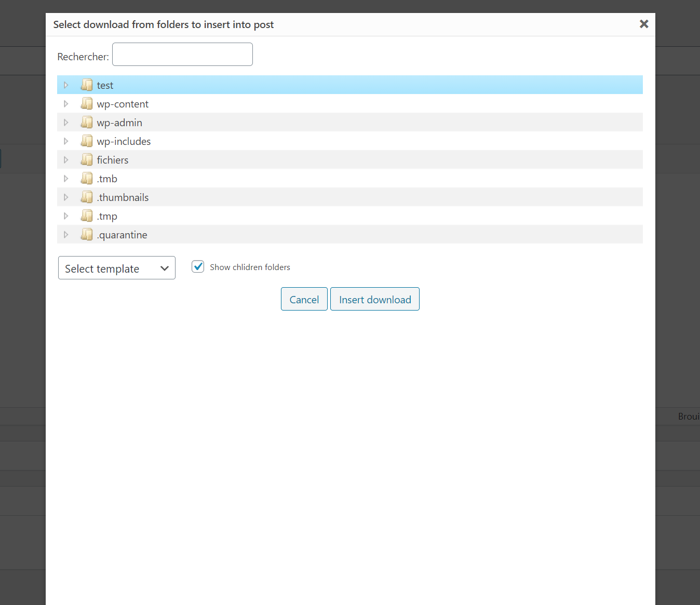The height and width of the screenshot is (605, 700).
Task: Select the test folder name
Action: (x=105, y=85)
